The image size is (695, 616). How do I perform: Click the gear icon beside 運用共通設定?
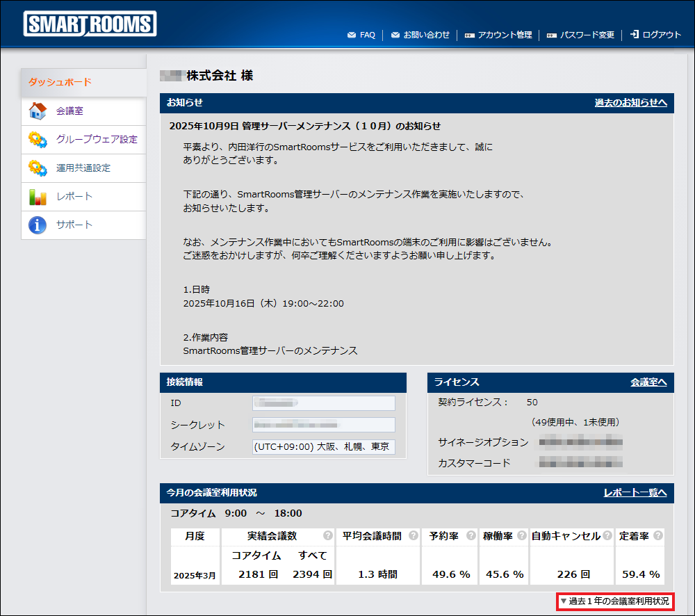[x=38, y=168]
